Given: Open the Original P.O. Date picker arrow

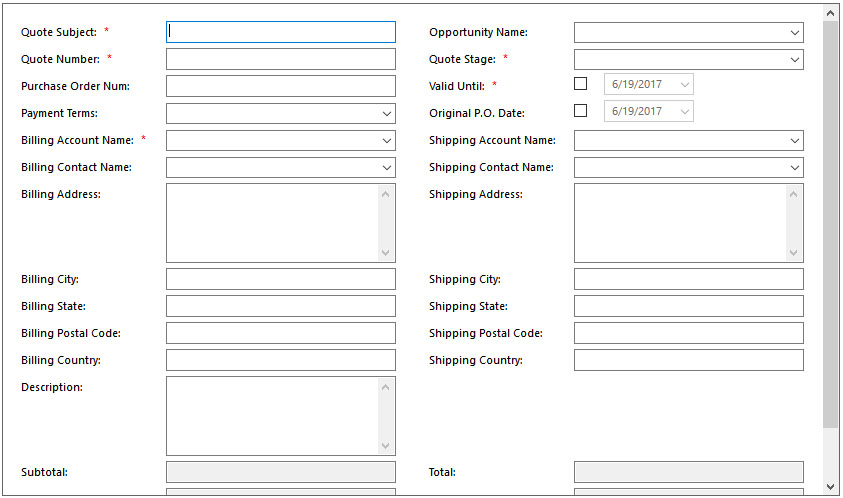Looking at the screenshot, I should [685, 112].
